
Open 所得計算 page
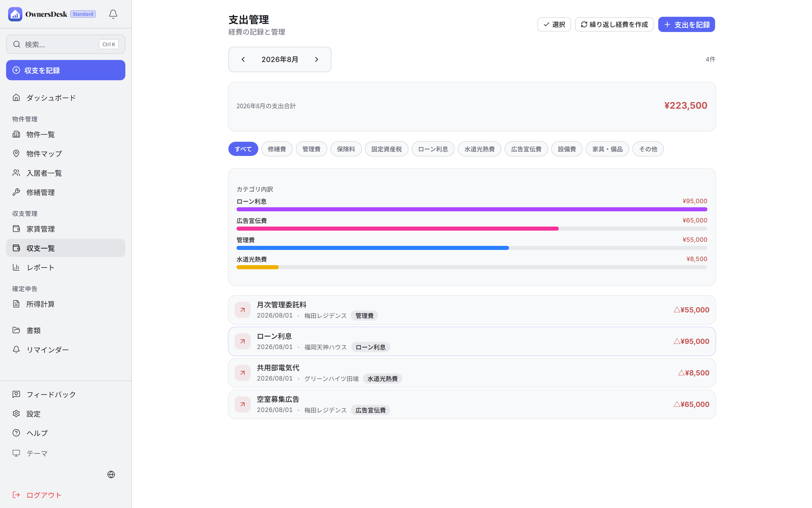pos(66,304)
